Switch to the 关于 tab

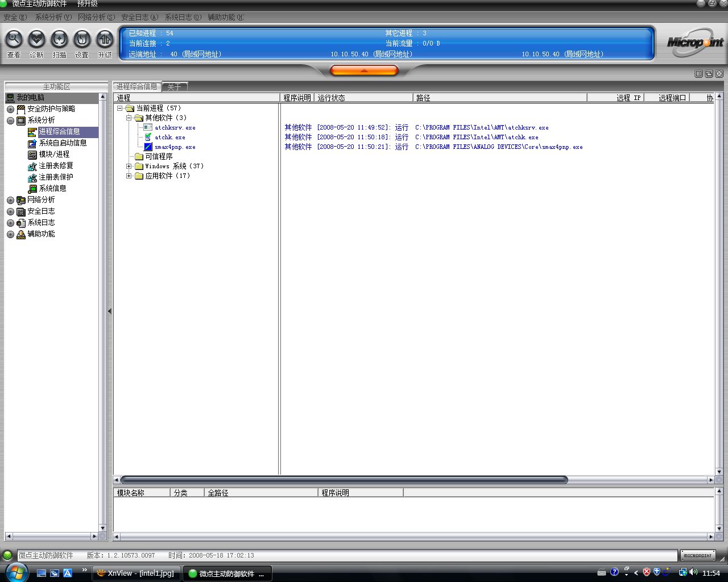(175, 87)
